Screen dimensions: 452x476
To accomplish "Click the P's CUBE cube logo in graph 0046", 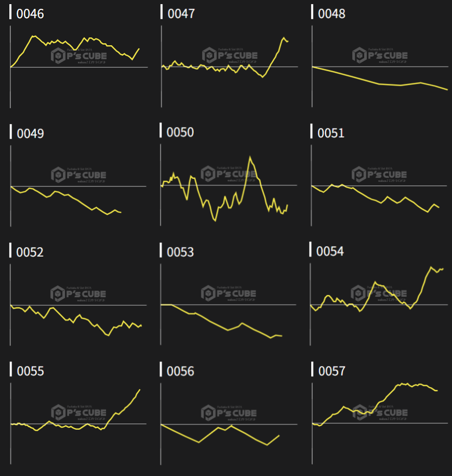I will [x=58, y=56].
